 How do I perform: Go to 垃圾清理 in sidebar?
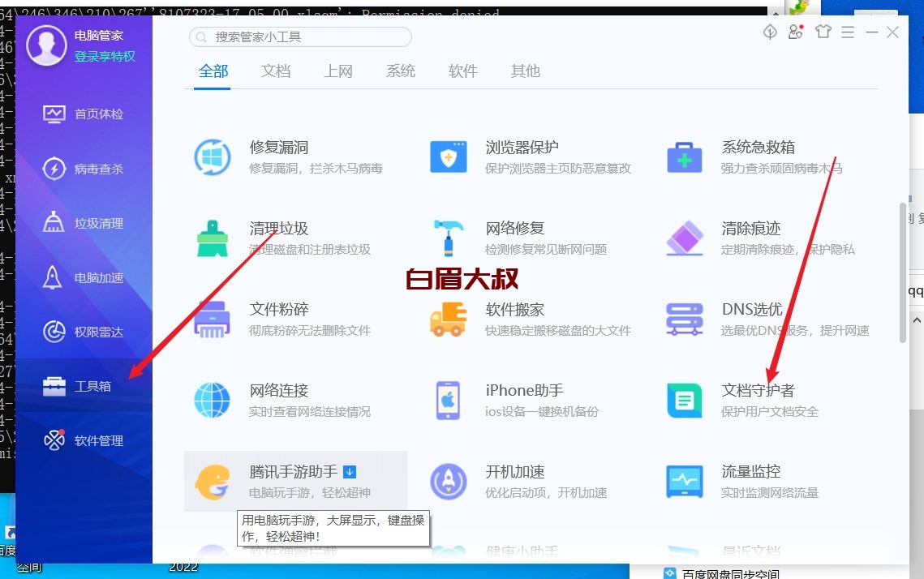point(84,223)
